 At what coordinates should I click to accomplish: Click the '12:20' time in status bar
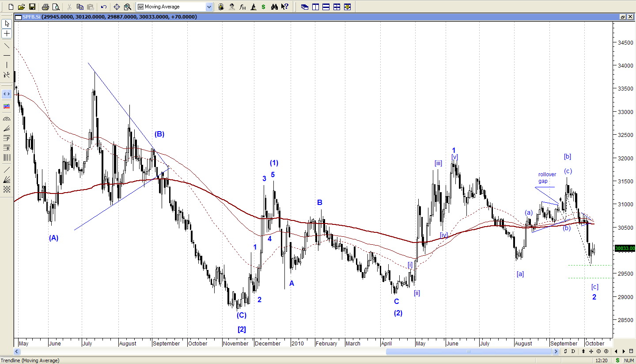coord(601,360)
